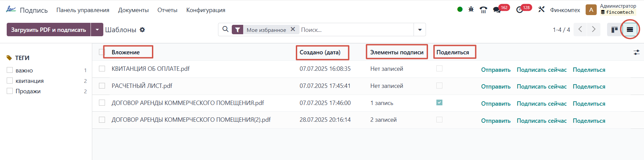Click Загрузить PDF и подписать button
644x160 pixels.
pyautogui.click(x=49, y=30)
